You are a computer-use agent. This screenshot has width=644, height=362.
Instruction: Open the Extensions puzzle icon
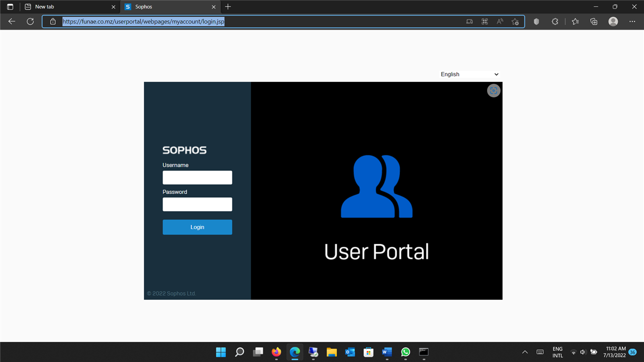[x=555, y=22]
